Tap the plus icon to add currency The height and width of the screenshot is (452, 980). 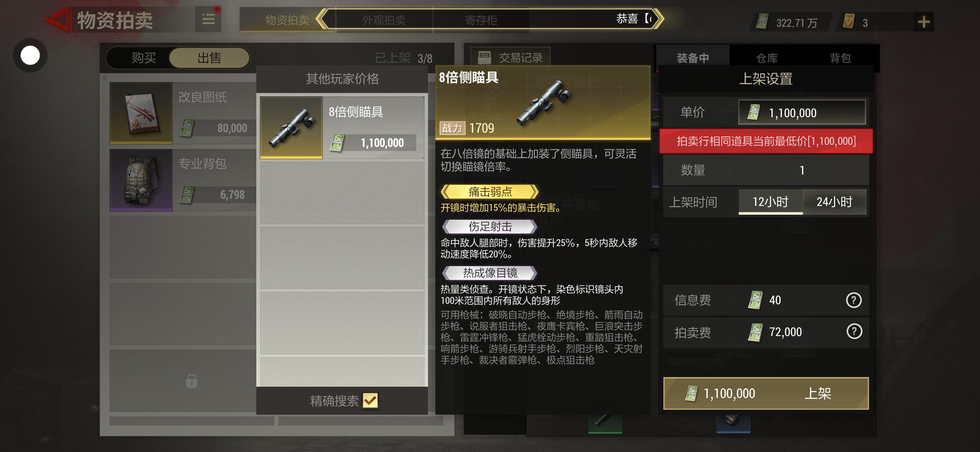(x=923, y=22)
